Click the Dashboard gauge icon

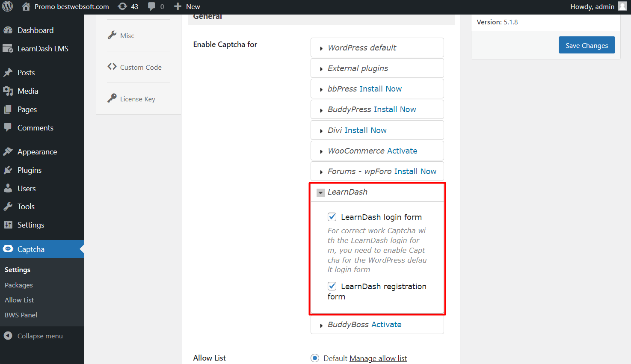click(8, 30)
